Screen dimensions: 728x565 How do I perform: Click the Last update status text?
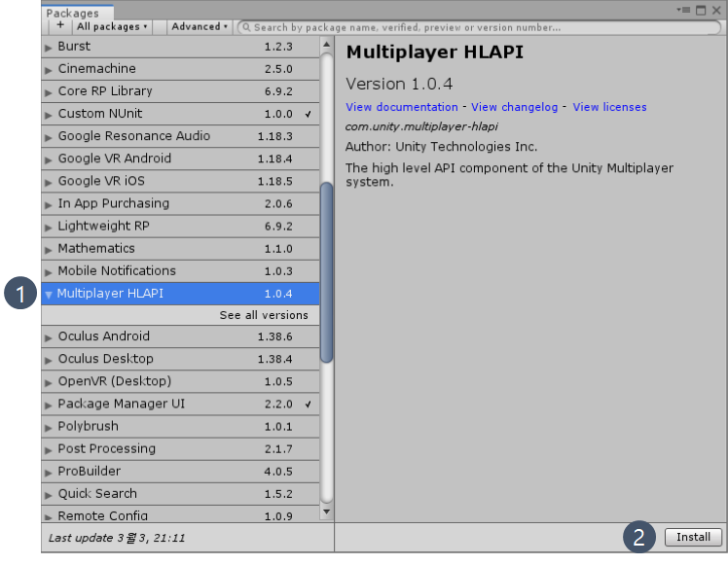117,538
